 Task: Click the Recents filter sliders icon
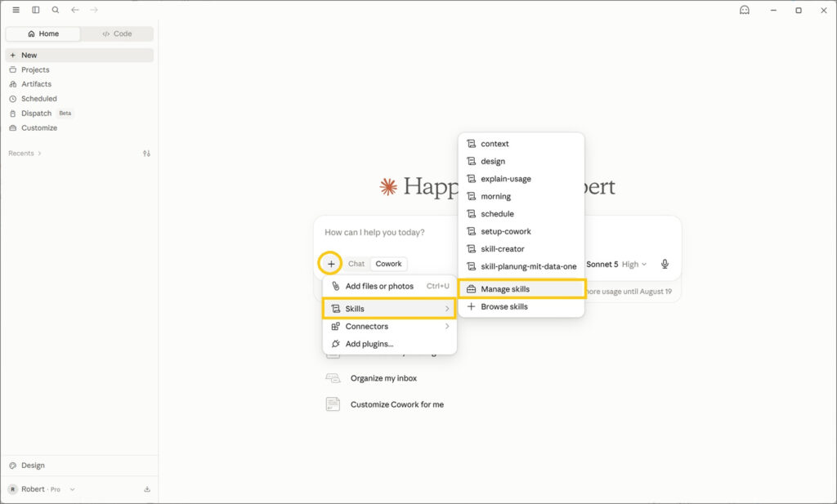coord(147,154)
